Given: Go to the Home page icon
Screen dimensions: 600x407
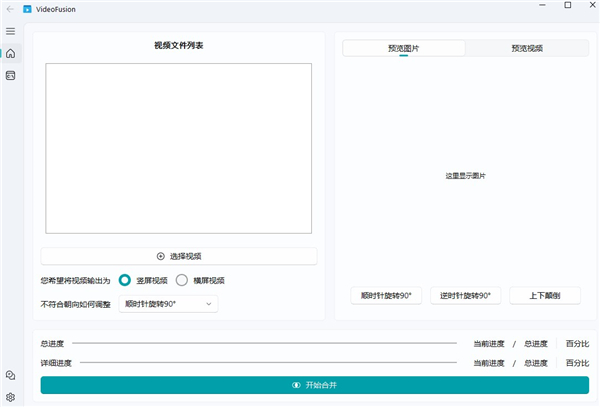Looking at the screenshot, I should (10, 53).
